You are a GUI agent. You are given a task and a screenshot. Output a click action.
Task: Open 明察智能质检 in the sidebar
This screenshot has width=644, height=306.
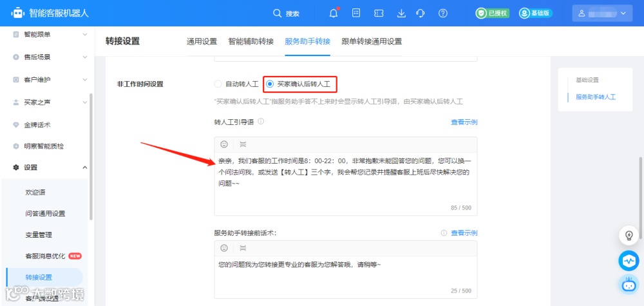pyautogui.click(x=44, y=146)
